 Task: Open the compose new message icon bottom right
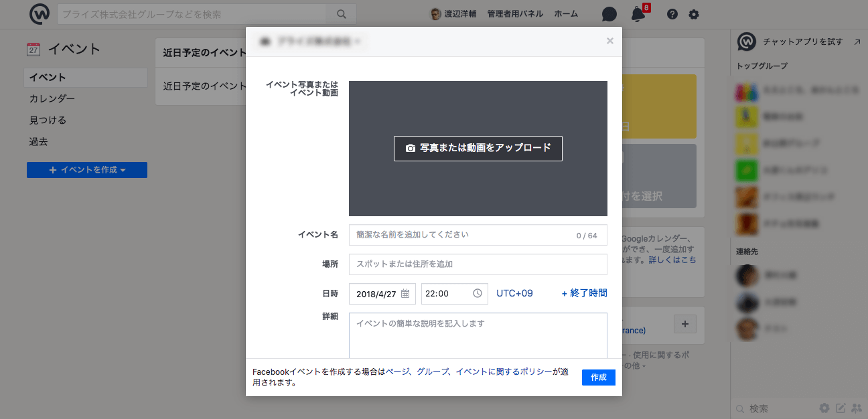841,408
